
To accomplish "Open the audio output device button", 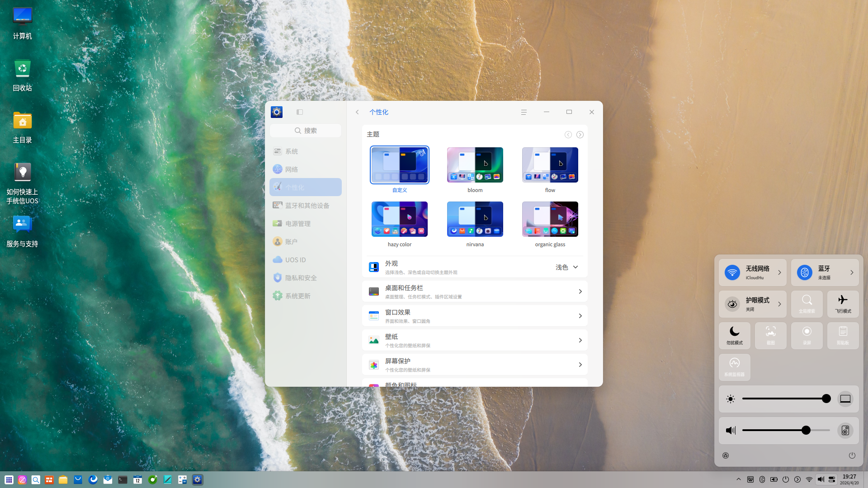I will click(x=845, y=431).
